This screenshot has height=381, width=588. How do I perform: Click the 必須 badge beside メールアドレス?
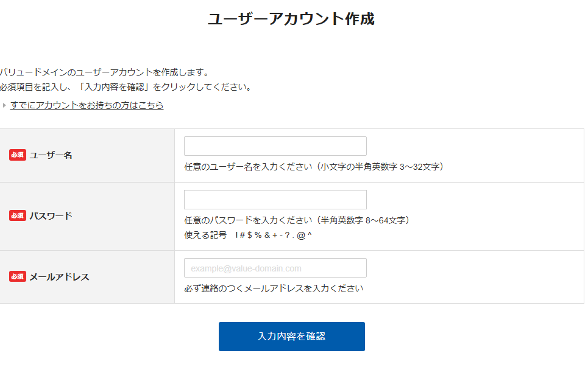pyautogui.click(x=18, y=277)
